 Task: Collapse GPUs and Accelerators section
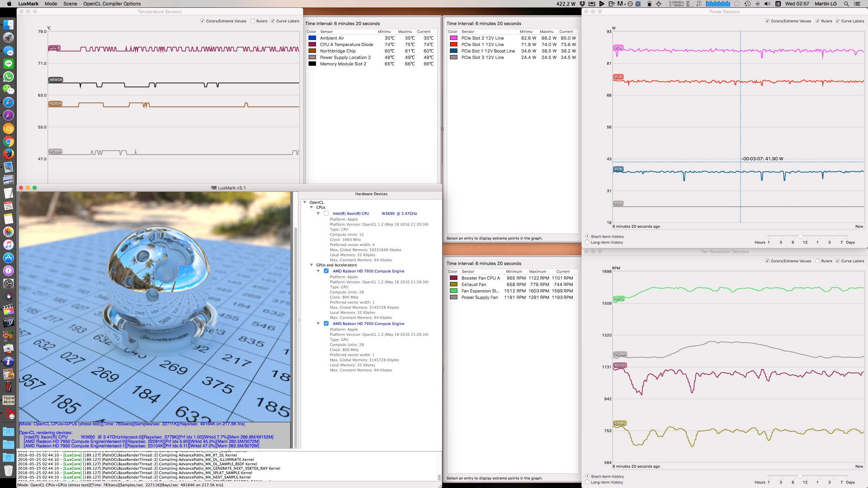[311, 265]
